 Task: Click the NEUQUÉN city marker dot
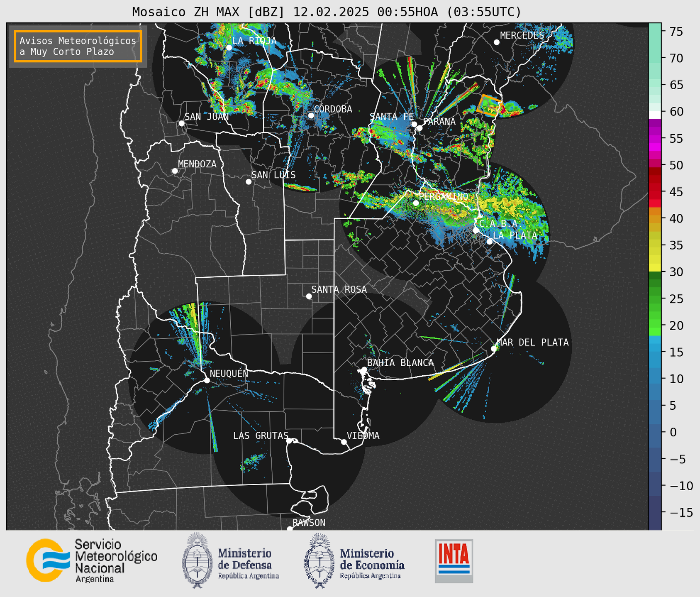tap(207, 380)
